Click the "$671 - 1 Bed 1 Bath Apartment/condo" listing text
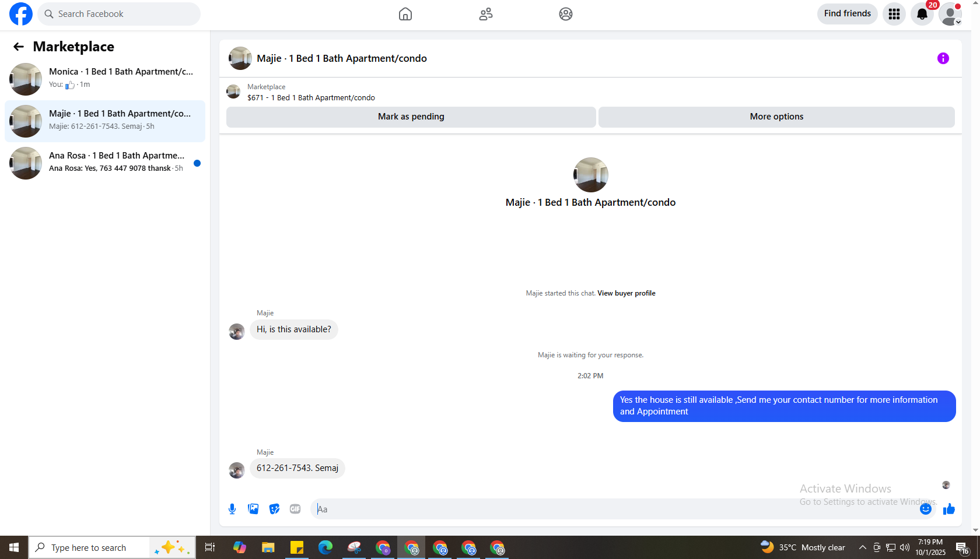 [311, 98]
